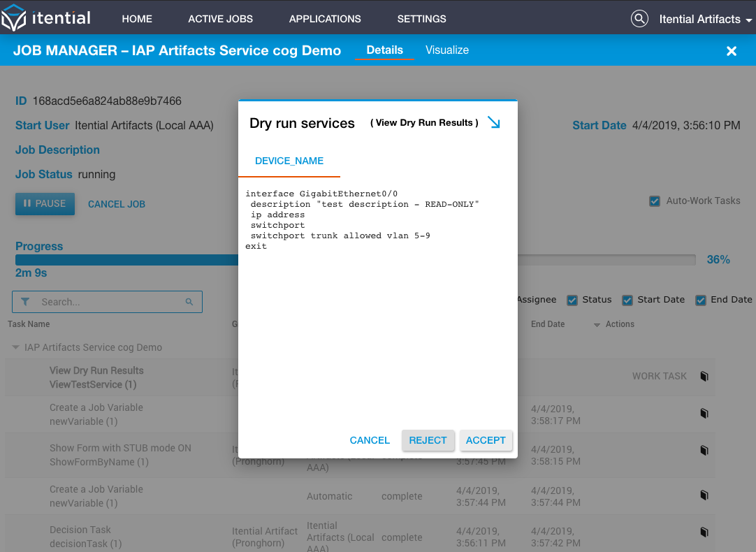
Task: Reject the dry run results
Action: coord(428,440)
